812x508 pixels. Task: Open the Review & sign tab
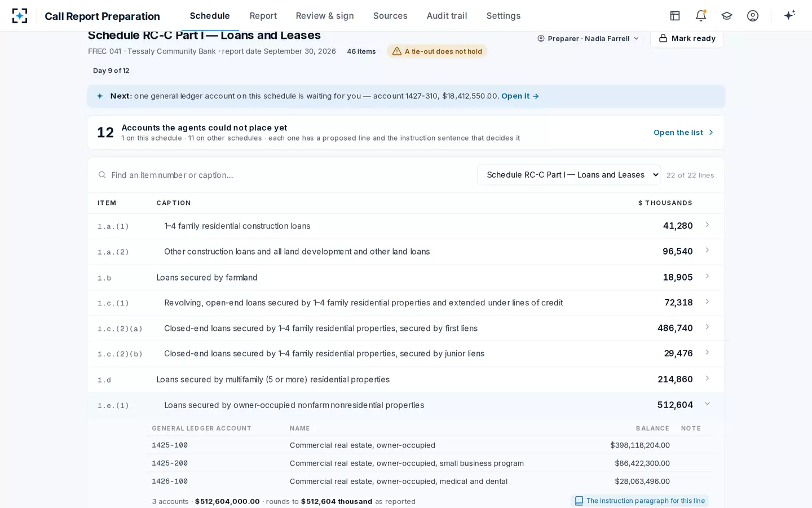(325, 16)
